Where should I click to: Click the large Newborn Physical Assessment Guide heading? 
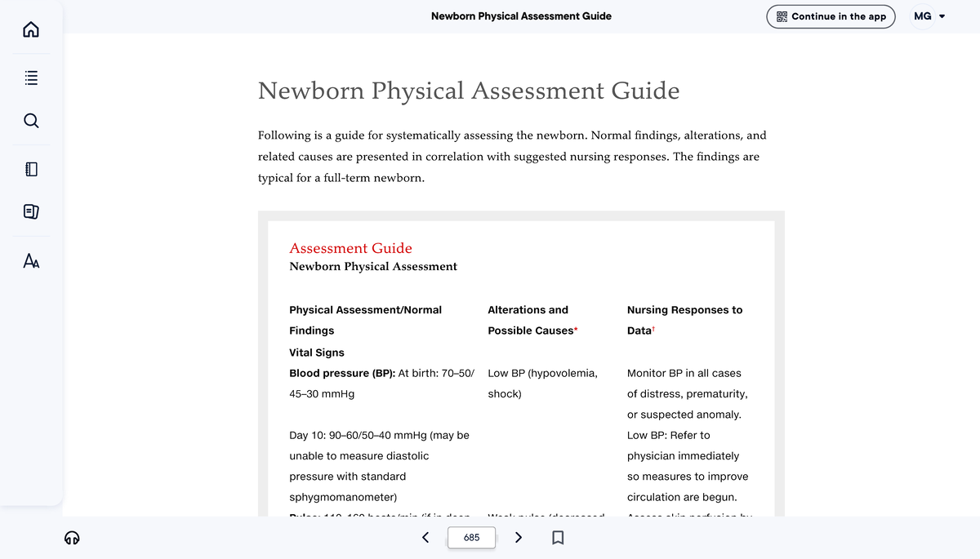pyautogui.click(x=469, y=91)
